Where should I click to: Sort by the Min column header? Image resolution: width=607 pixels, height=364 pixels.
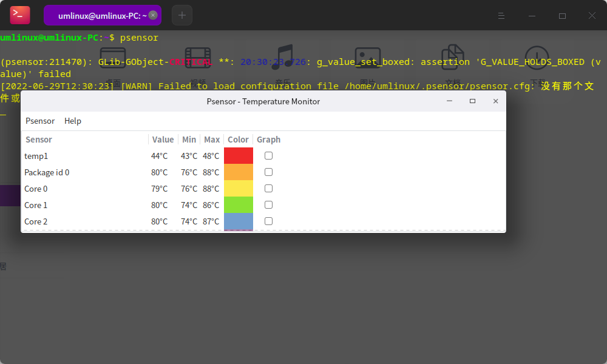(189, 140)
